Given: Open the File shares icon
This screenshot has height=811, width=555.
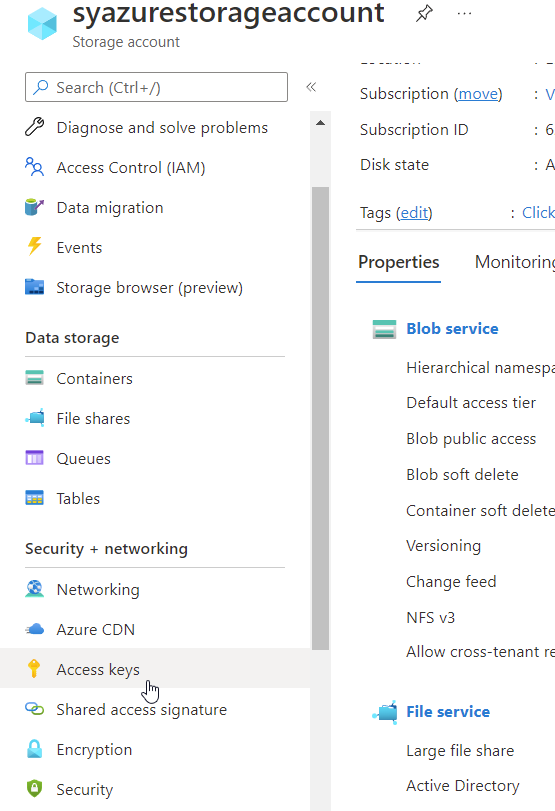Looking at the screenshot, I should (35, 418).
